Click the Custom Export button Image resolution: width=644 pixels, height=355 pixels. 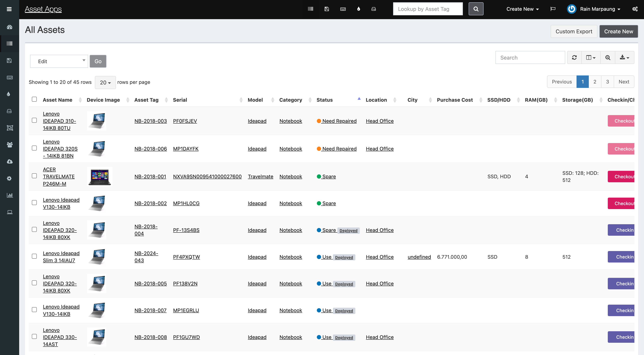click(x=574, y=31)
